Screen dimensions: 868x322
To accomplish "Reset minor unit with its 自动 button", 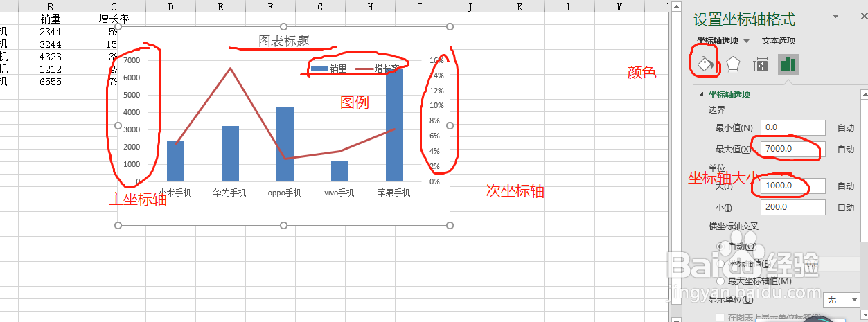I will [x=846, y=208].
